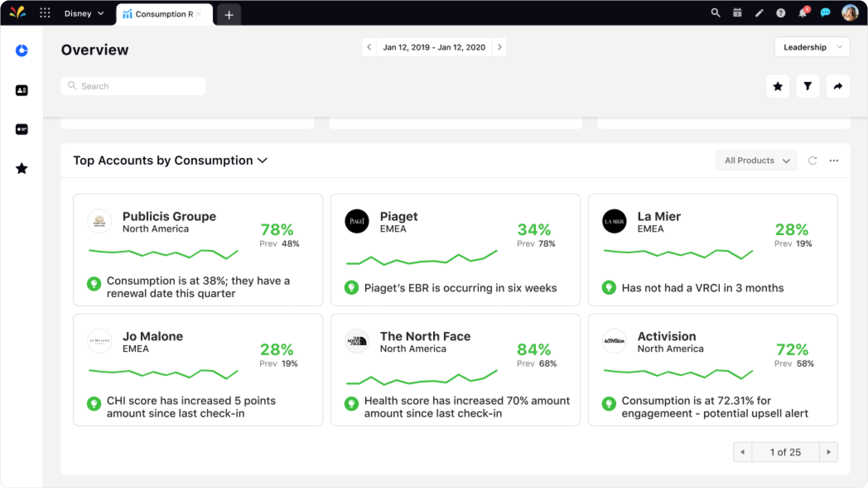The height and width of the screenshot is (488, 868).
Task: Click Piaget 34% consumption value
Action: 534,230
